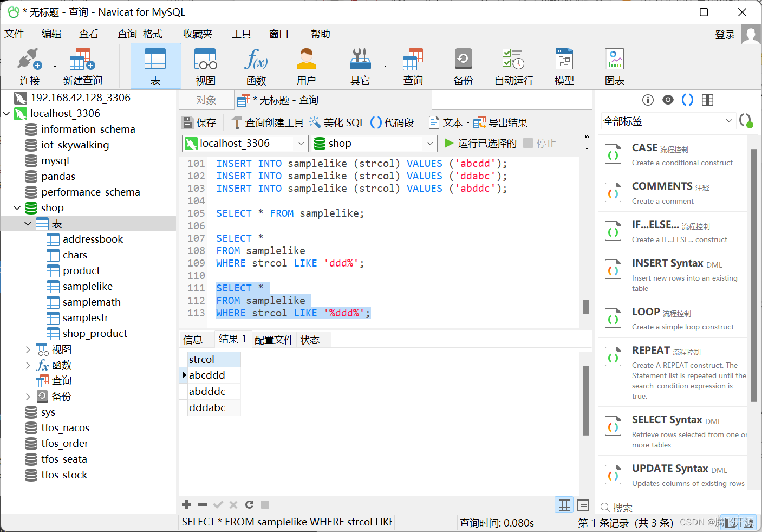Open the All Tags (全部标签) dropdown
The image size is (762, 532).
(668, 121)
